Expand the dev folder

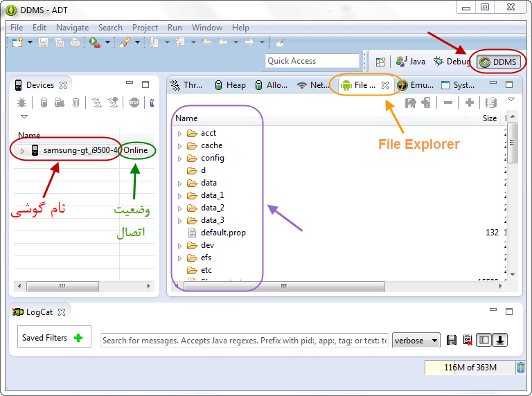[x=180, y=246]
